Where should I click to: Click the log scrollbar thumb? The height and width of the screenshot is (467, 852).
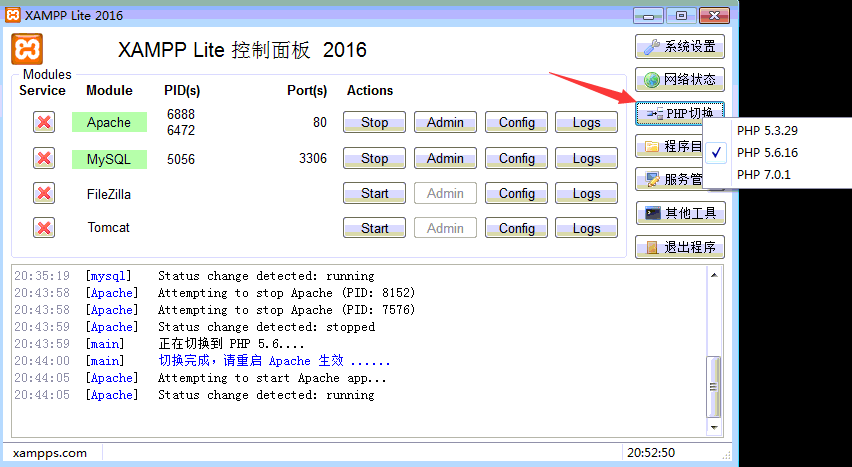tap(713, 387)
